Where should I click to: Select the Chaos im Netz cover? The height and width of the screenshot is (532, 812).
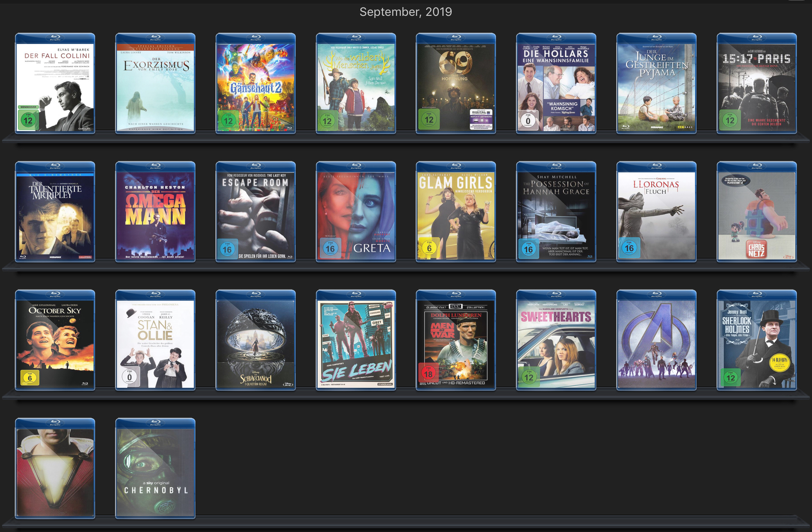tap(757, 212)
